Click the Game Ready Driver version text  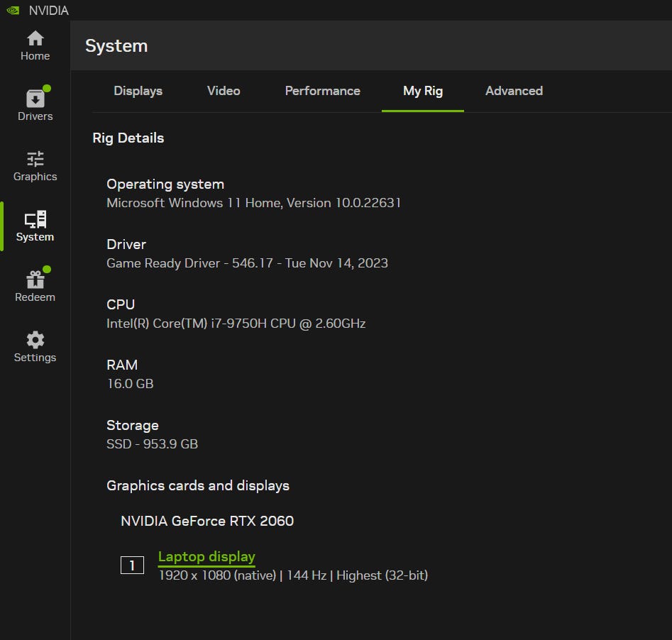[x=247, y=263]
